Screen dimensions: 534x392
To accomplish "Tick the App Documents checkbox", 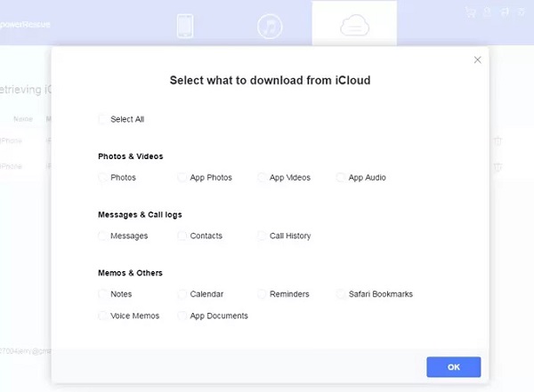I will tap(182, 316).
